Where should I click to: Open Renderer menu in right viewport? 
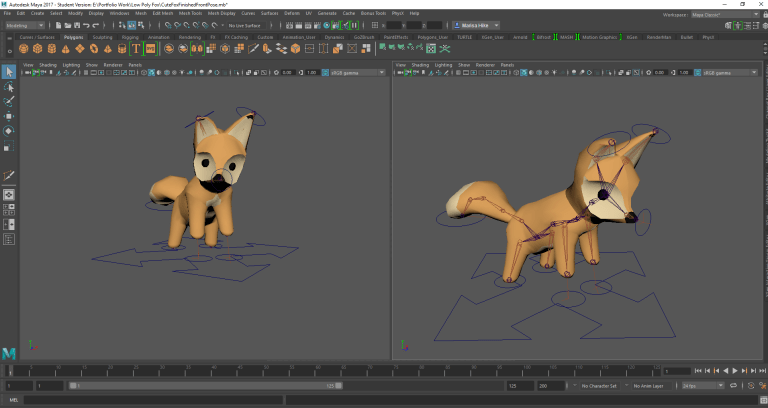click(x=485, y=65)
